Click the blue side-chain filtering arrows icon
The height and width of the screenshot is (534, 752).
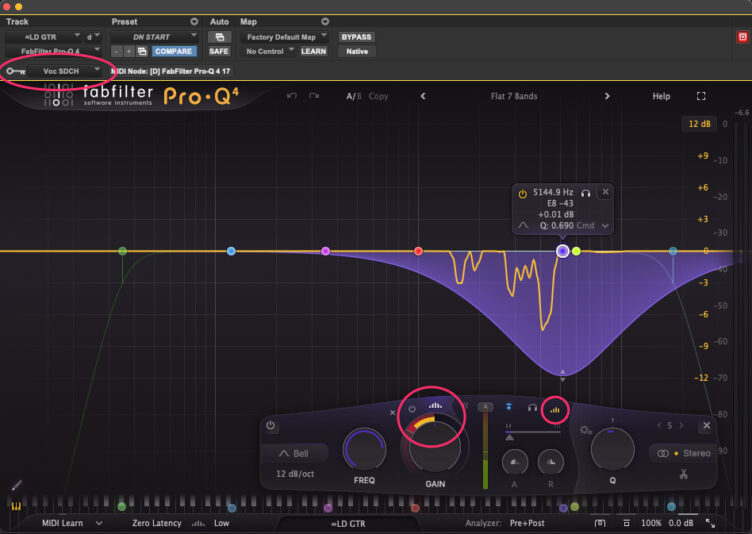tap(509, 407)
